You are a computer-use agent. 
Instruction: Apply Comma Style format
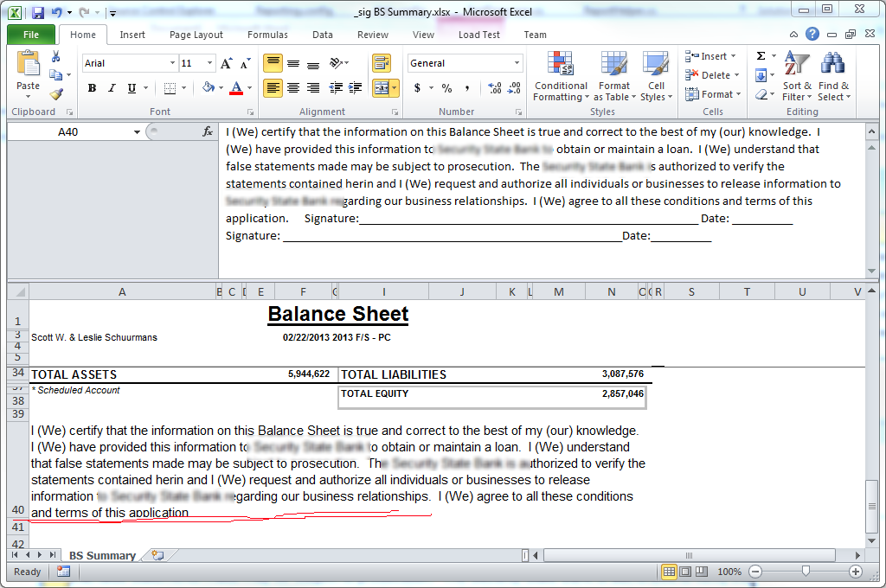click(466, 88)
